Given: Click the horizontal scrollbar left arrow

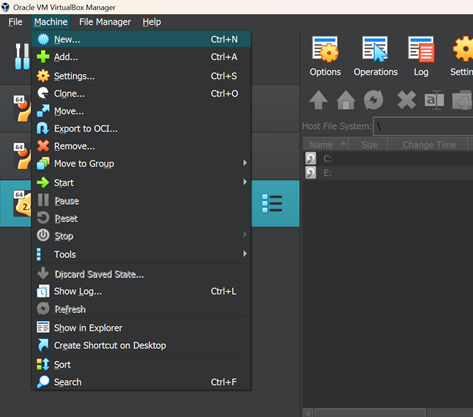Looking at the screenshot, I should click(308, 413).
